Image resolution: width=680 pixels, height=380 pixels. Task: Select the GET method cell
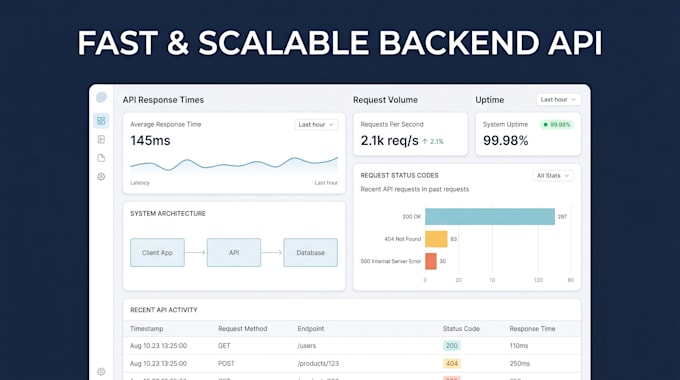(224, 346)
